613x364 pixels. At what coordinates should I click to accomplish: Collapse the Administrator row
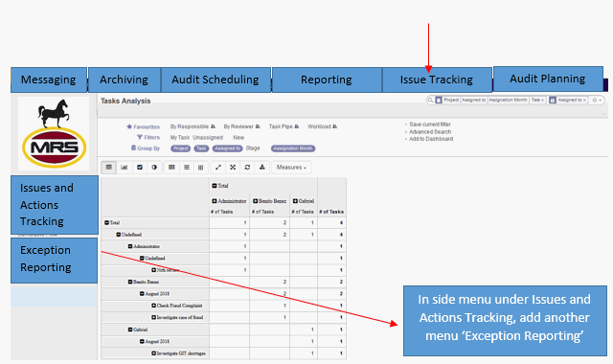pos(130,246)
